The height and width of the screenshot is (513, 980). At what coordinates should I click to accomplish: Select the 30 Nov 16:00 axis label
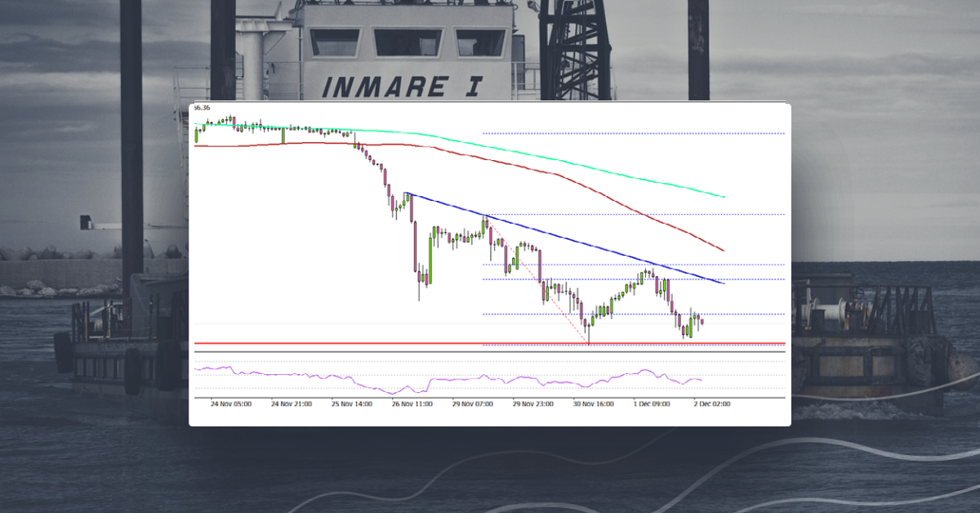(x=595, y=403)
